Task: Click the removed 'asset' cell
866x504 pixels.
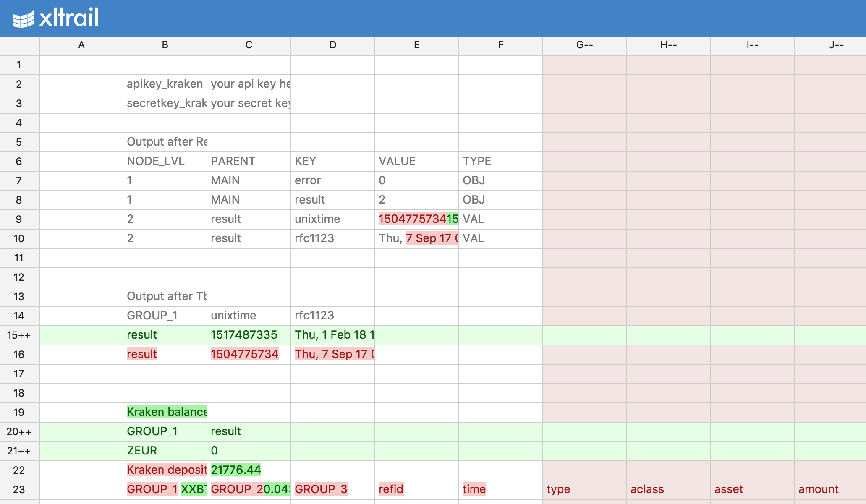Action: pos(753,490)
